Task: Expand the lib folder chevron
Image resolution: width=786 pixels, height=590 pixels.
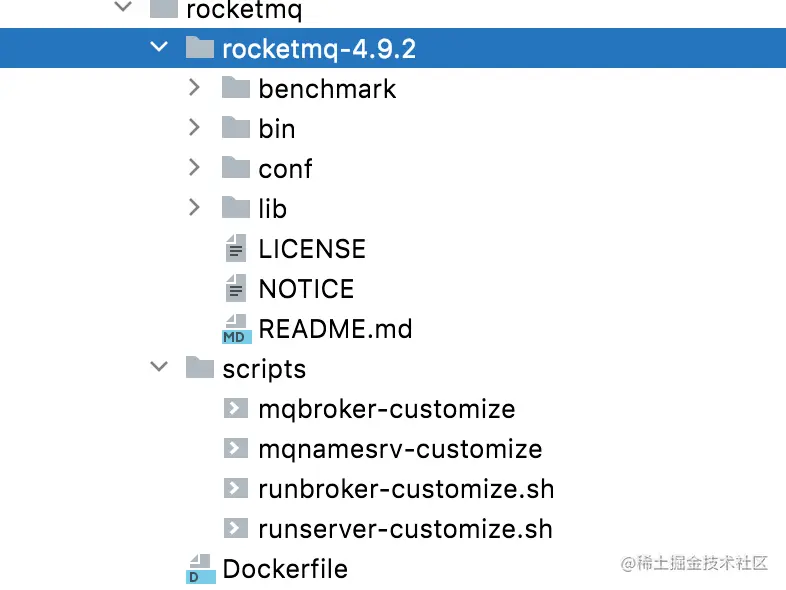Action: (194, 208)
